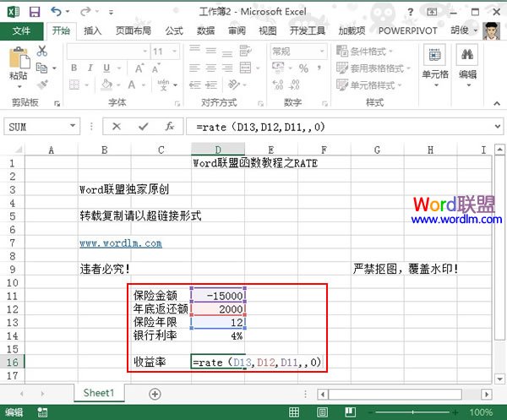Open Conditional Formatting menu
507x420 pixels.
click(365, 51)
